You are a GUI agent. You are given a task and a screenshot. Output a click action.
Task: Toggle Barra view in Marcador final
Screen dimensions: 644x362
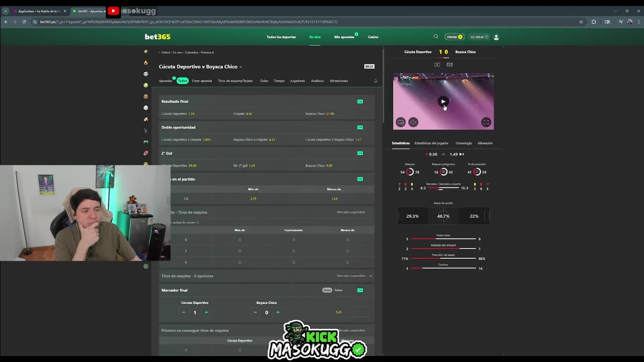[327, 290]
